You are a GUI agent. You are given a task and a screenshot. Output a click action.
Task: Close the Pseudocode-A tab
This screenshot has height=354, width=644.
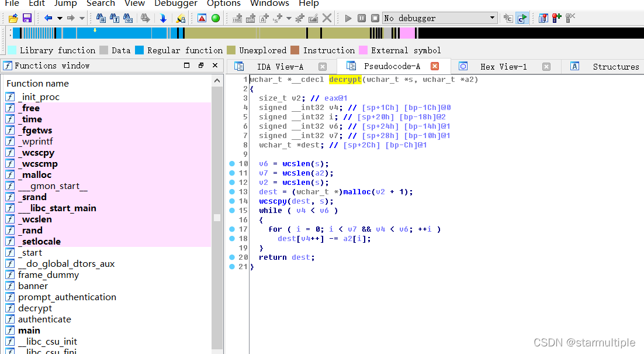pos(435,66)
